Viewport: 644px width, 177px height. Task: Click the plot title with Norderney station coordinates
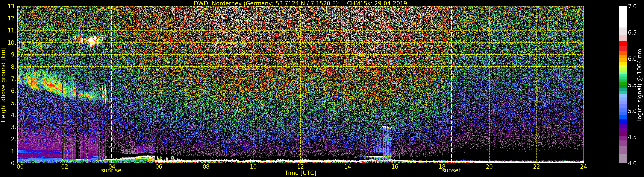click(300, 3)
